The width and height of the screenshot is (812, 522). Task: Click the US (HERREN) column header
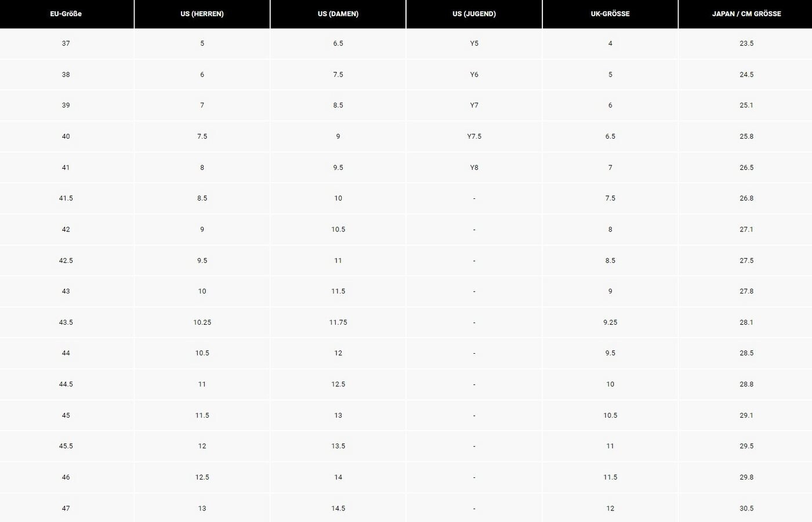pyautogui.click(x=202, y=14)
